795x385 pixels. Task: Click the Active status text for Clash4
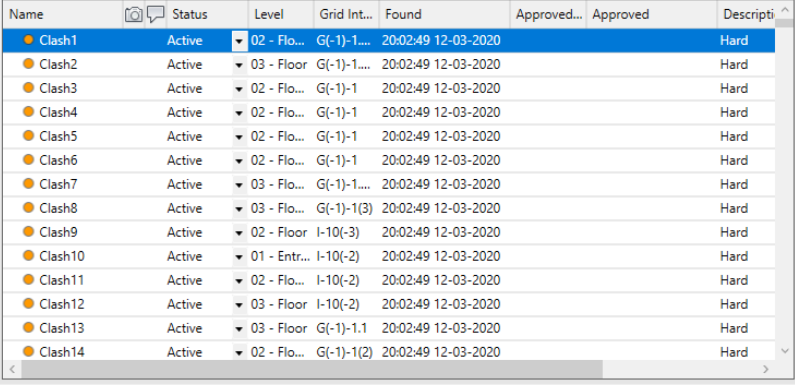[185, 112]
